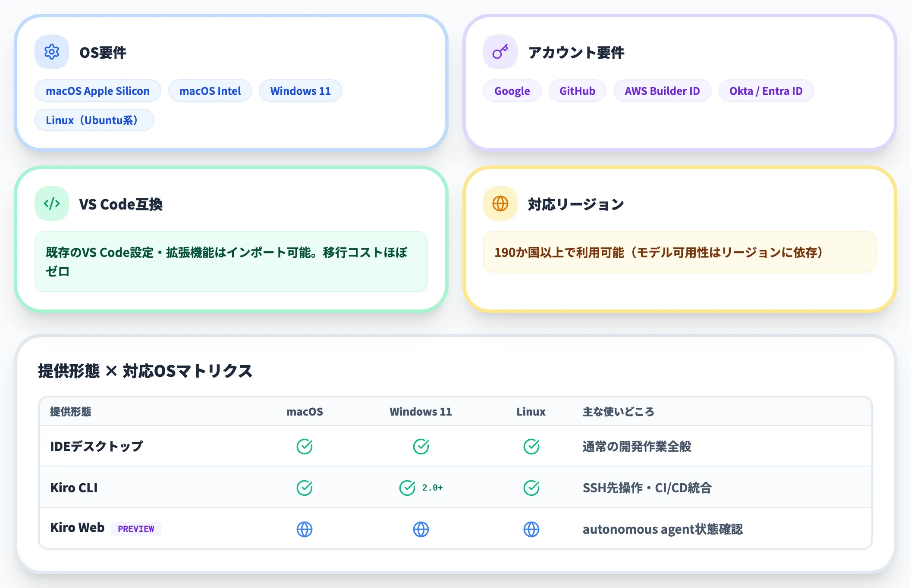Viewport: 911px width, 588px height.
Task: Click the 既存のVS Code設定 description box
Action: [x=231, y=262]
